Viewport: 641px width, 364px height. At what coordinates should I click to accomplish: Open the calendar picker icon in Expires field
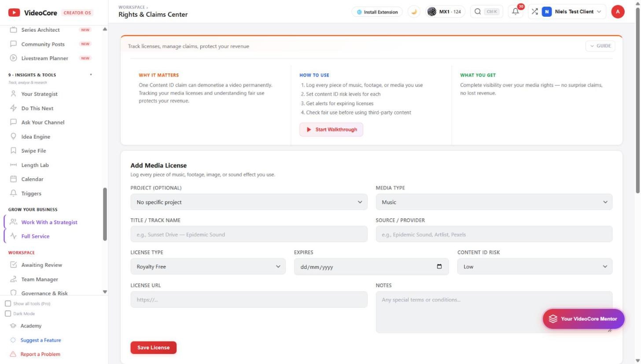pos(439,266)
